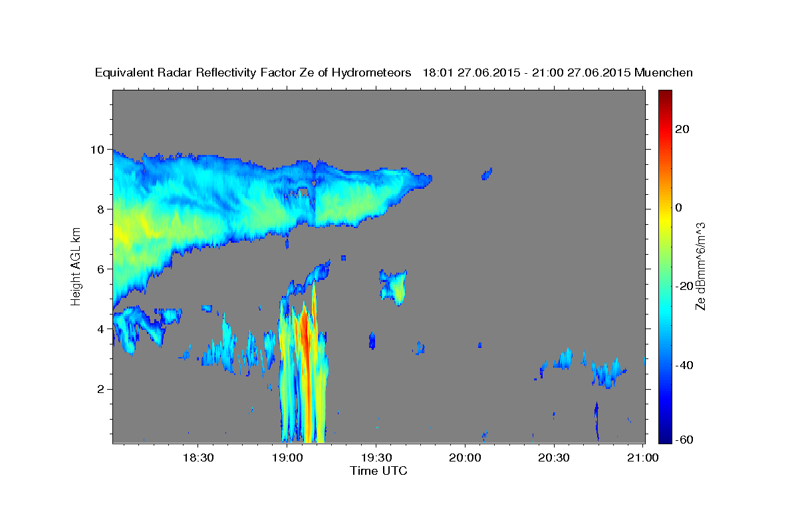The width and height of the screenshot is (798, 532).
Task: Click the 20:00 time tick label
Action: click(465, 458)
